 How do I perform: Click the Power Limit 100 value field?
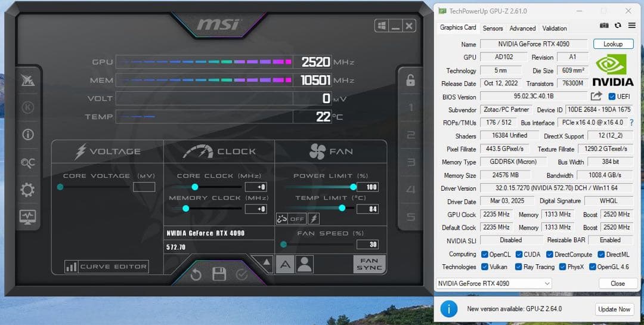(x=367, y=187)
